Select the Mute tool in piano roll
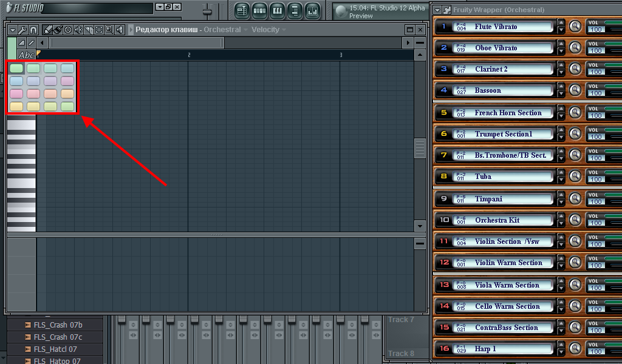 78,30
